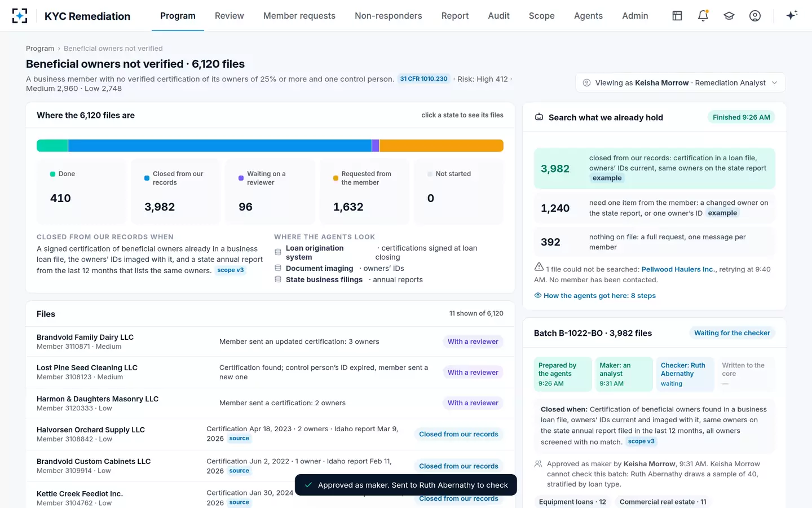This screenshot has width=812, height=508.
Task: Click the Program breadcrumb link
Action: click(40, 49)
